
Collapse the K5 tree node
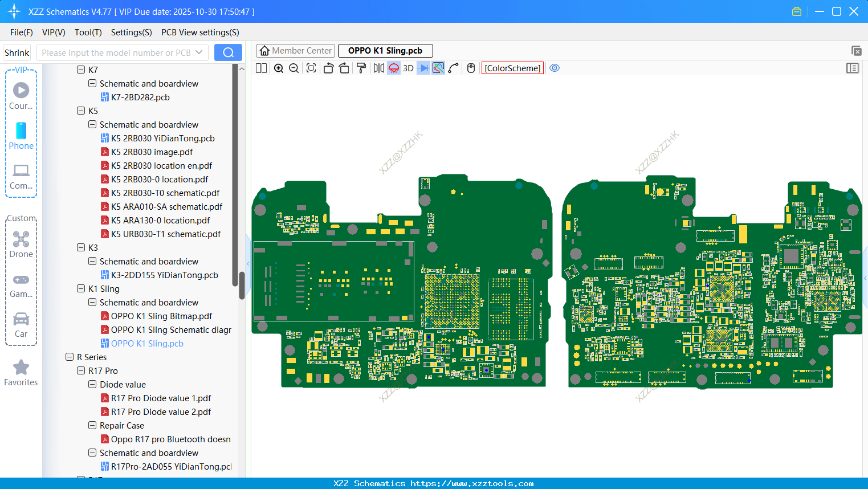pyautogui.click(x=81, y=111)
